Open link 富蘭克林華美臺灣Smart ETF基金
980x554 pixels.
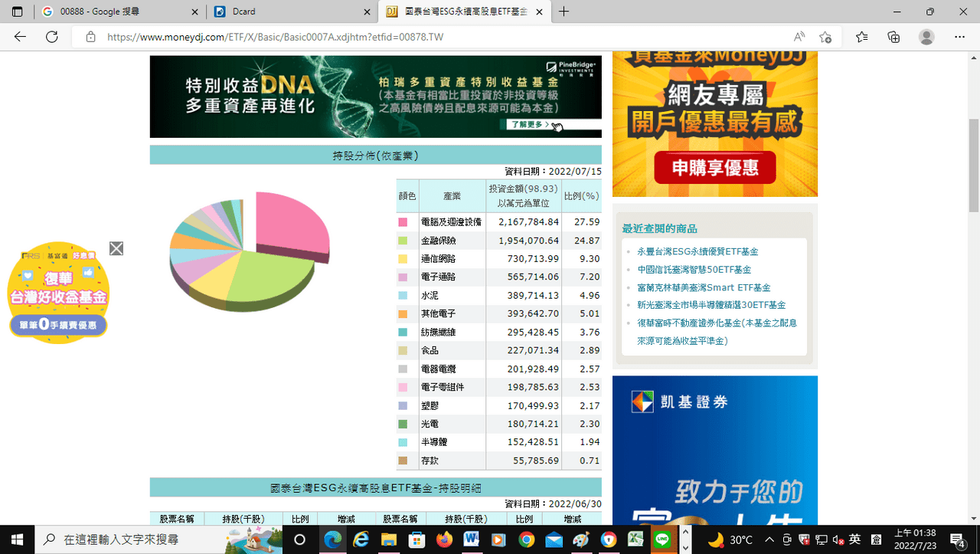(x=704, y=288)
